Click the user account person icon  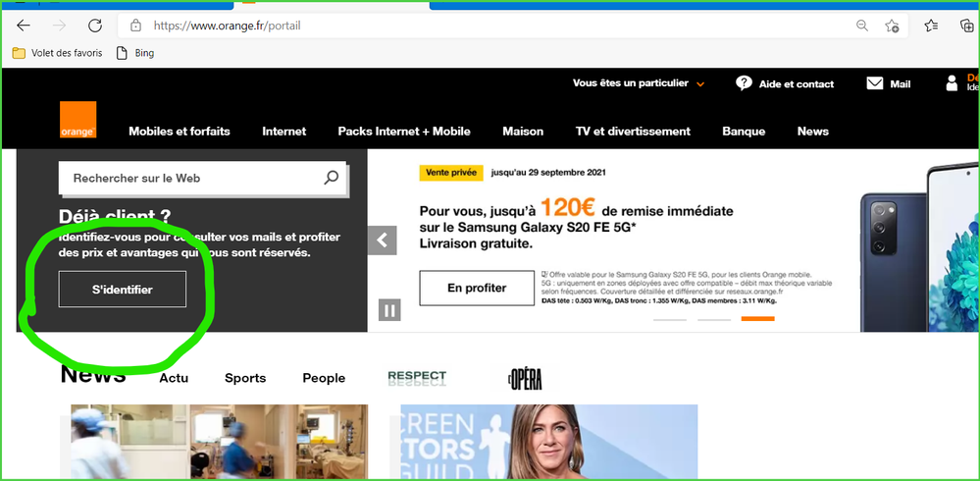[x=952, y=83]
